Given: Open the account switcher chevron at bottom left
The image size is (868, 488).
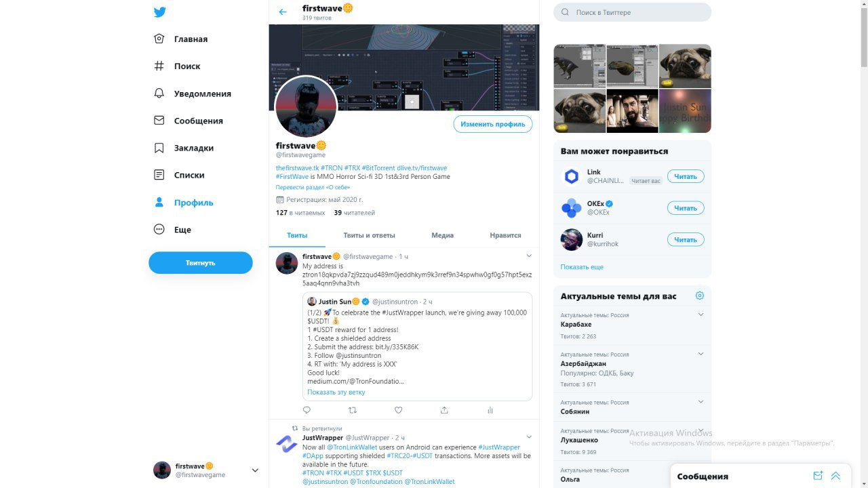Looking at the screenshot, I should tap(255, 470).
